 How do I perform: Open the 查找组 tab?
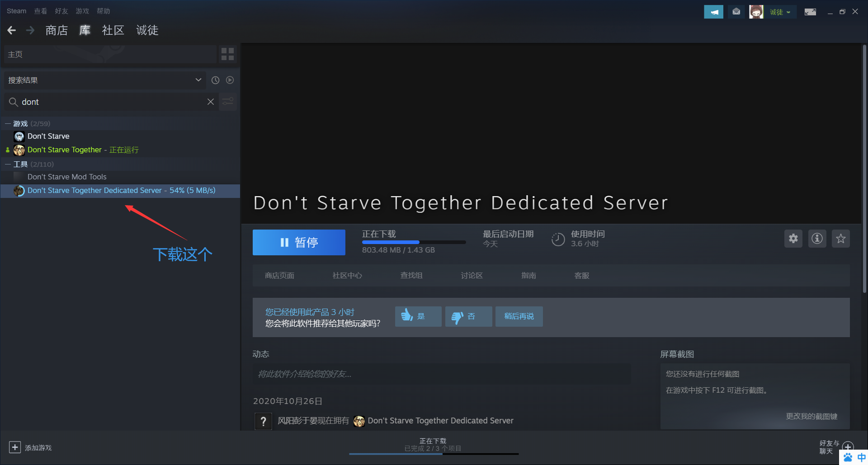point(411,276)
